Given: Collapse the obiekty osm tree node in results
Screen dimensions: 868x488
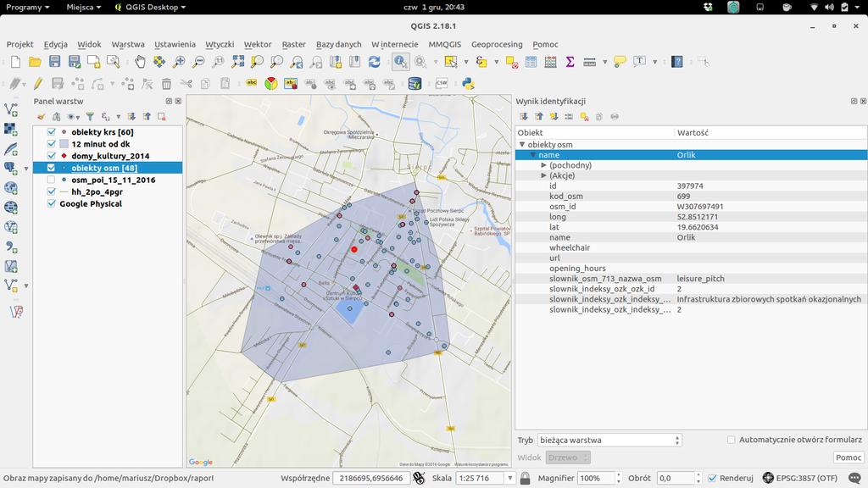Looking at the screenshot, I should 522,144.
